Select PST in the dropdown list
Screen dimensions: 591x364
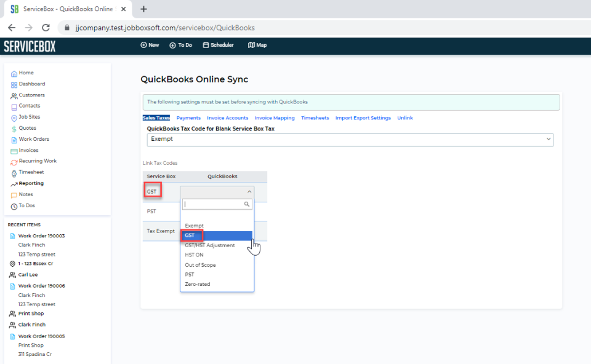click(190, 274)
